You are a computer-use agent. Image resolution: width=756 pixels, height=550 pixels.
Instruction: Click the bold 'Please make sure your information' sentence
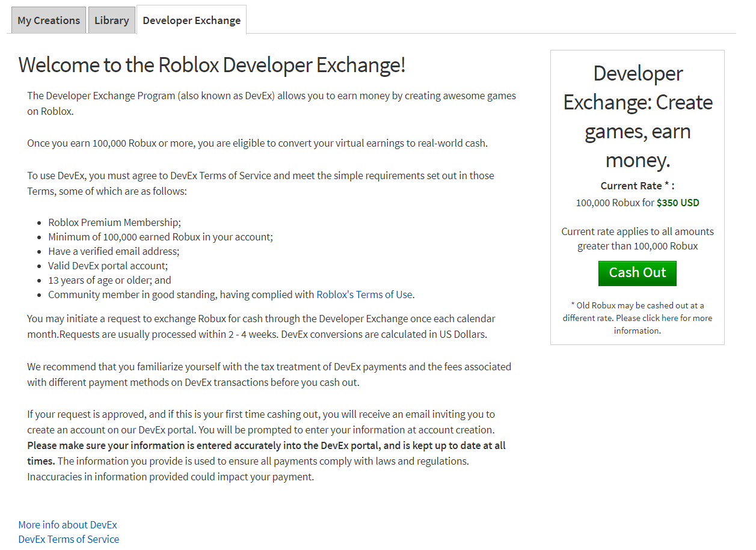266,453
